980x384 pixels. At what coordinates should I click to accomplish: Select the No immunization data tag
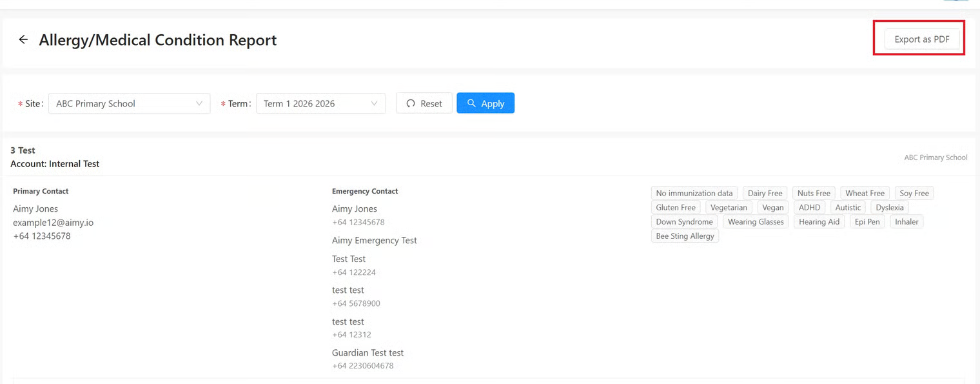pyautogui.click(x=694, y=193)
